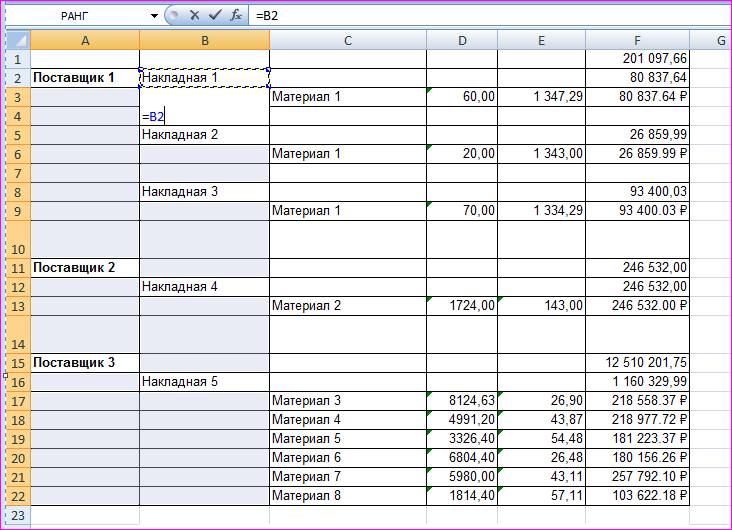Select row 1 header
Image resolution: width=732 pixels, height=530 pixels.
(18, 59)
